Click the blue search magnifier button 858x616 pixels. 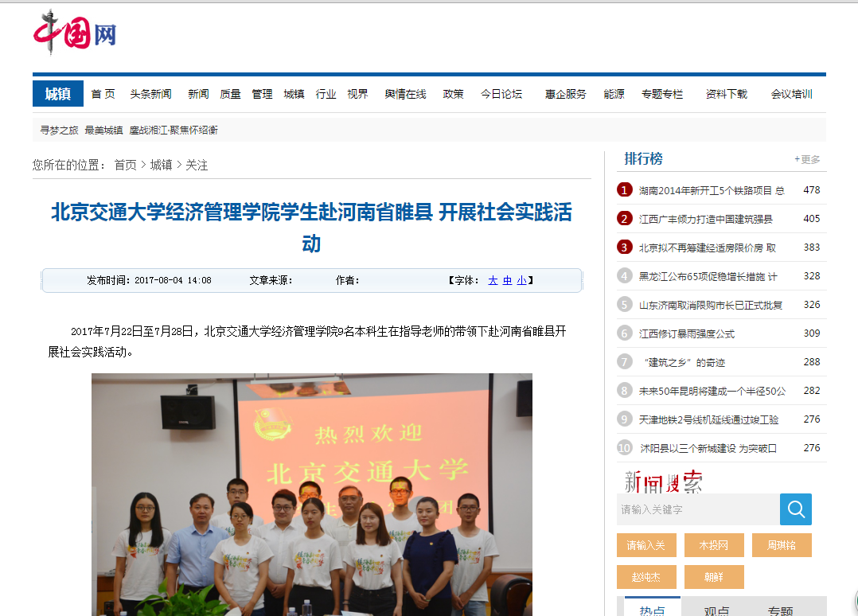[x=796, y=509]
